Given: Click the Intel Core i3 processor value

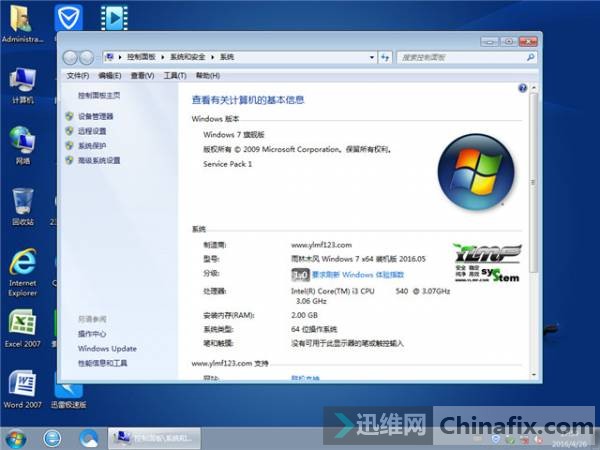Looking at the screenshot, I should 370,296.
